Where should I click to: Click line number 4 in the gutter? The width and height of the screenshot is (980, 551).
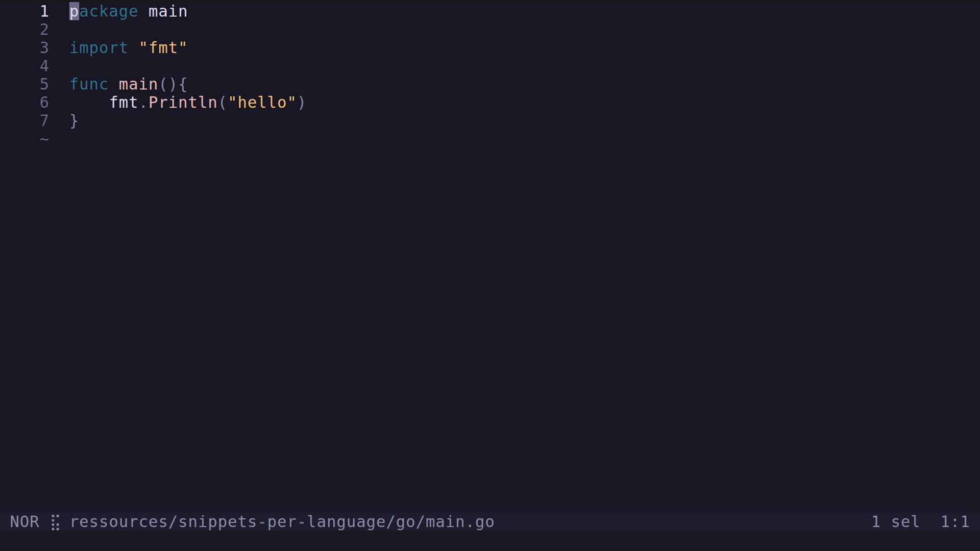tap(44, 66)
